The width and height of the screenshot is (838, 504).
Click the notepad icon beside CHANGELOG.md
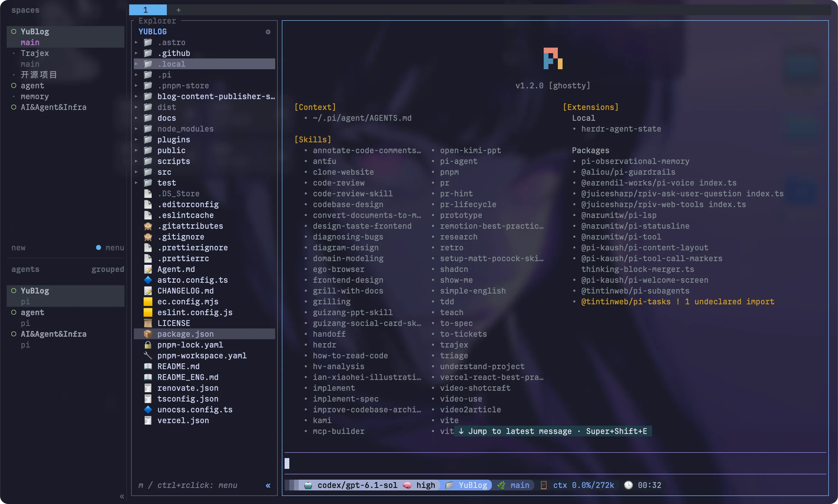point(148,291)
